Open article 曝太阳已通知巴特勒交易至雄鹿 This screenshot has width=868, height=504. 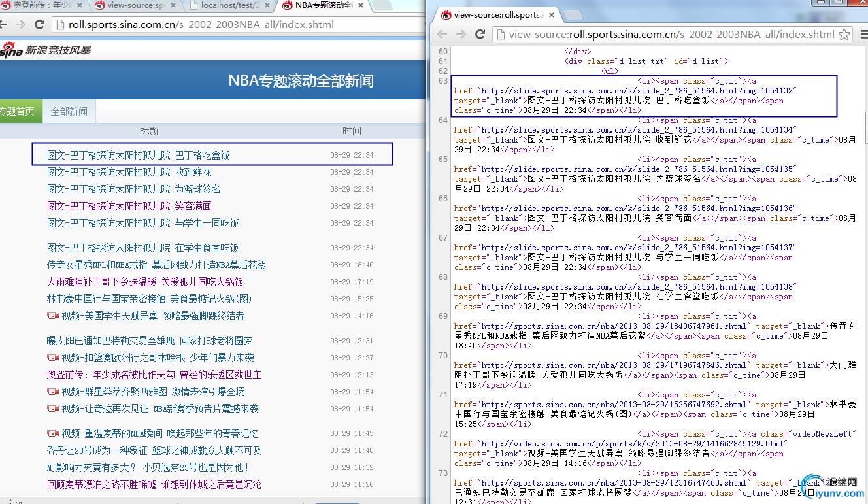150,341
